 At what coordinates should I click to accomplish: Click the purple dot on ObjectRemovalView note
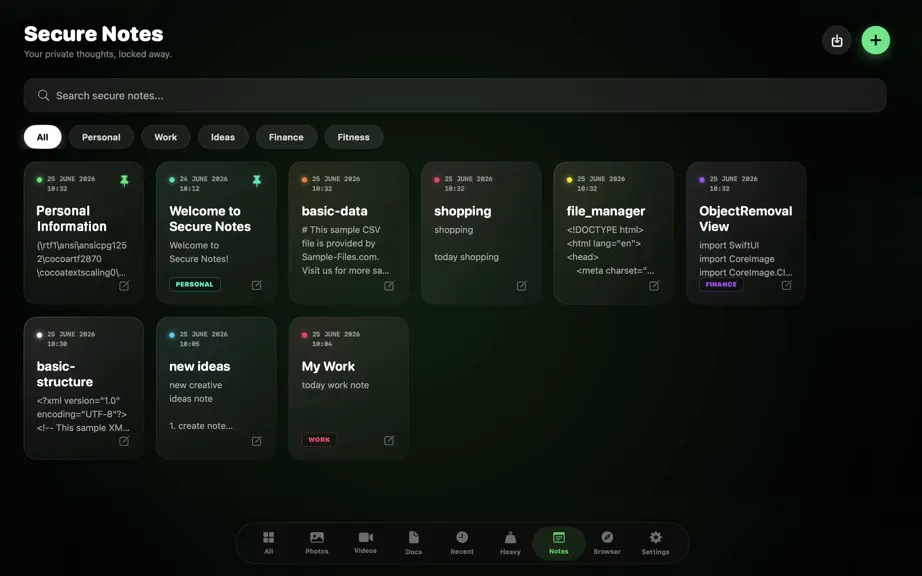[701, 180]
